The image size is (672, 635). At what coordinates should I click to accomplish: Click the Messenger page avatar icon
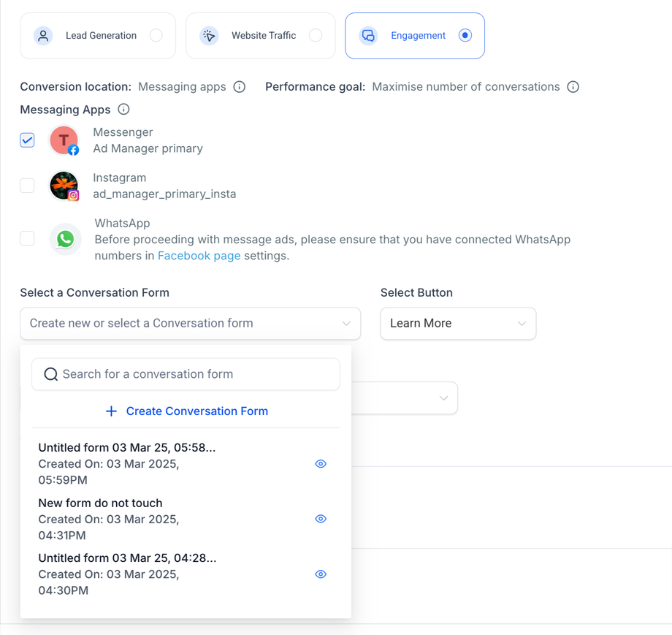coord(64,140)
